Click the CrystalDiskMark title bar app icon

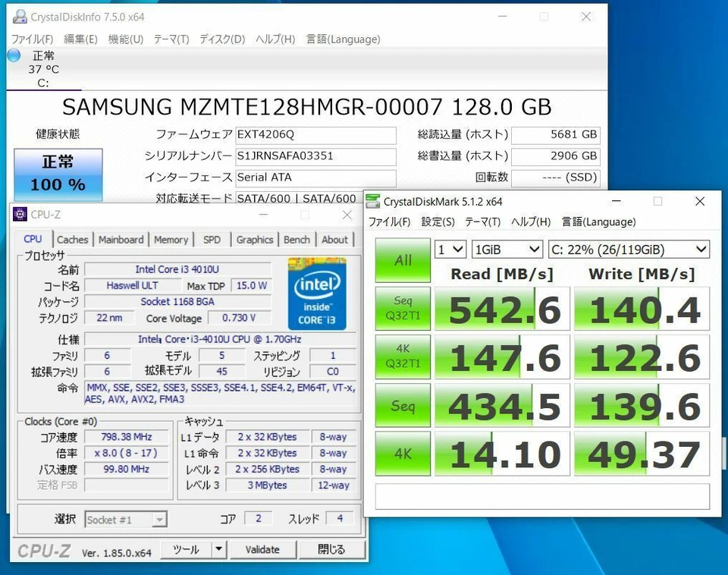tap(373, 201)
